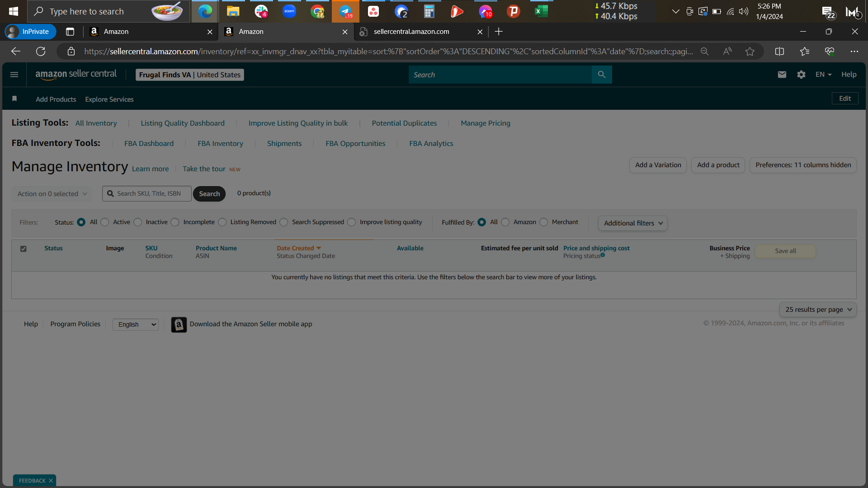Select the Incomplete status filter

[175, 222]
